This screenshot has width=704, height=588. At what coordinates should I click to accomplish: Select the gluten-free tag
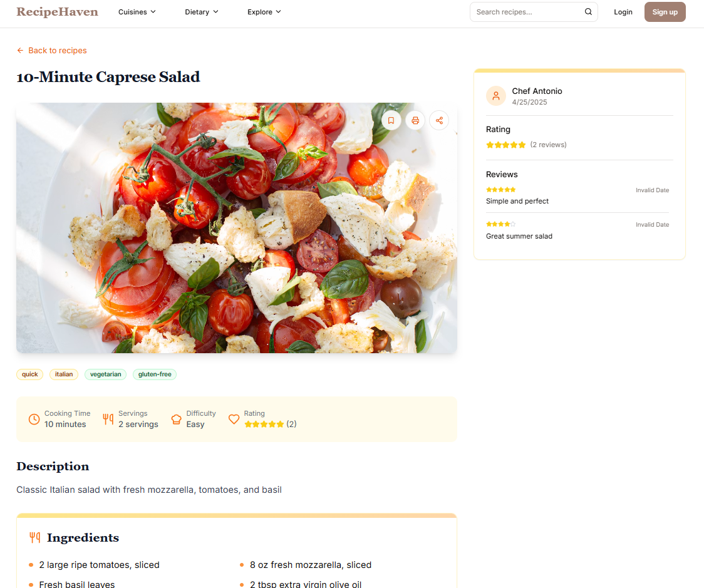click(155, 374)
